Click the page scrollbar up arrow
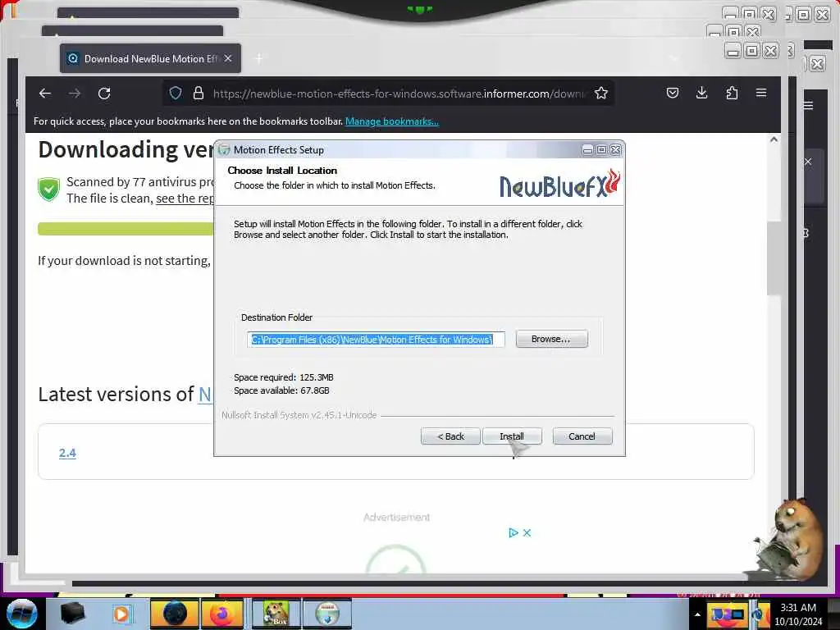 pyautogui.click(x=774, y=139)
